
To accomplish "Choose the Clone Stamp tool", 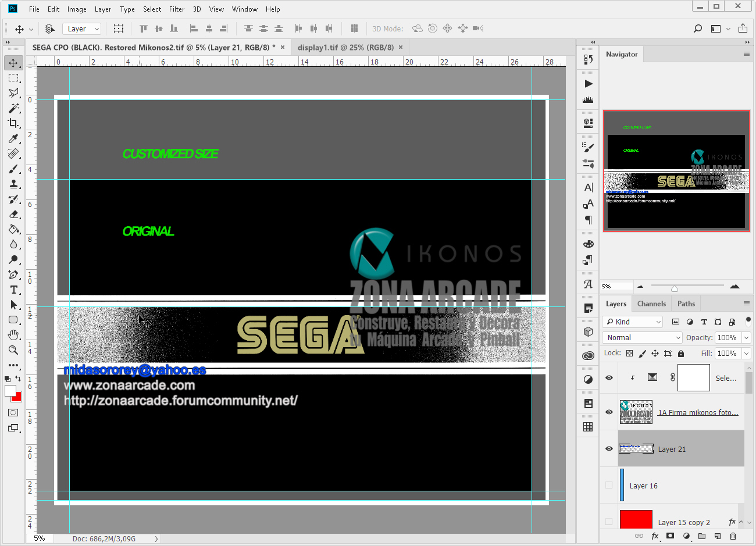I will pyautogui.click(x=13, y=184).
